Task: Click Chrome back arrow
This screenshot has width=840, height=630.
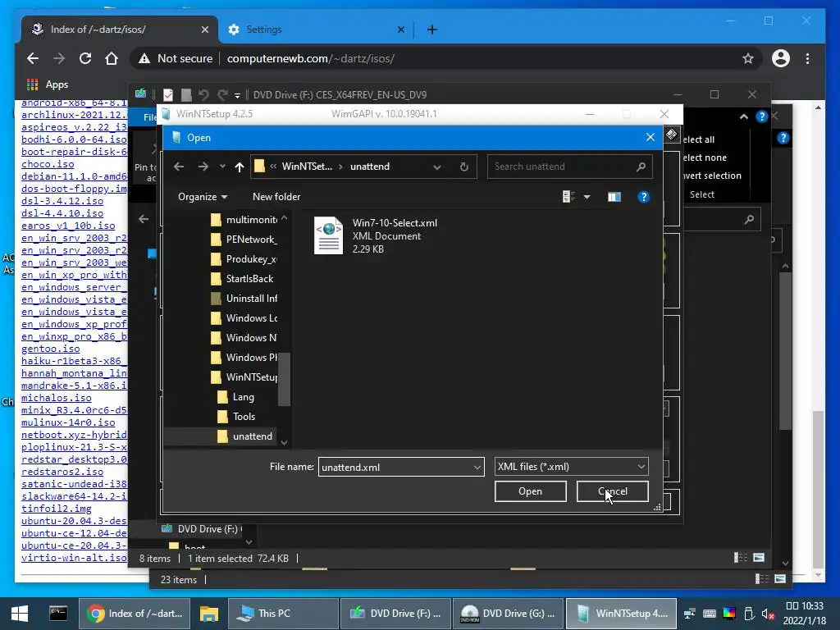Action: pyautogui.click(x=33, y=58)
